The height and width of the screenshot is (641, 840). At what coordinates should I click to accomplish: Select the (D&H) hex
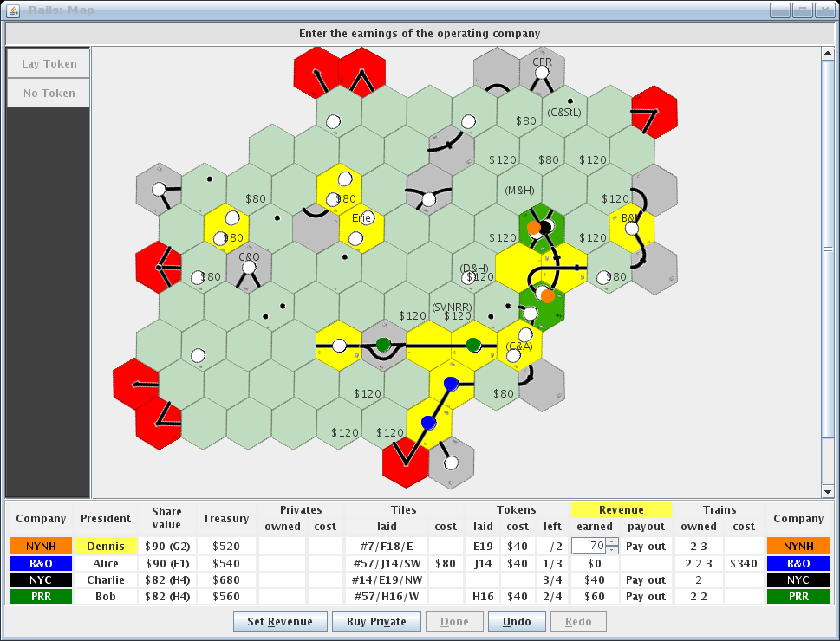[x=474, y=267]
